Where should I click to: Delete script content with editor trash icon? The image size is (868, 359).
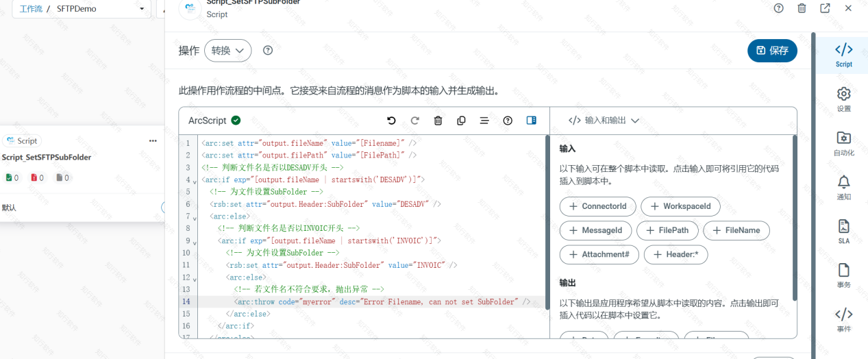[438, 121]
